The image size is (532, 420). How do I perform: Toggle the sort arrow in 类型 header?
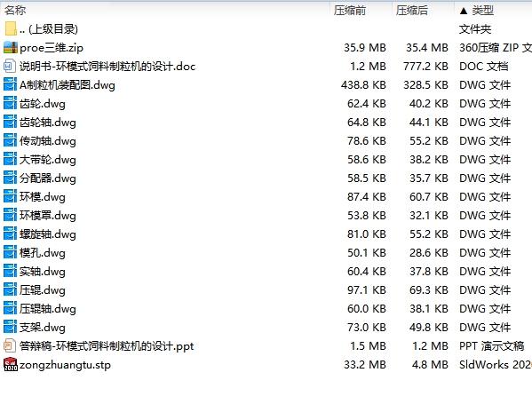point(464,11)
